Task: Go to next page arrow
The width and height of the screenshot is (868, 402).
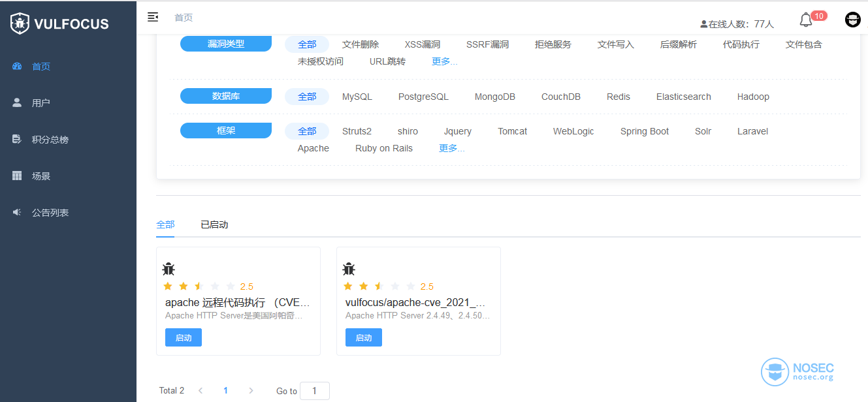Action: [251, 390]
